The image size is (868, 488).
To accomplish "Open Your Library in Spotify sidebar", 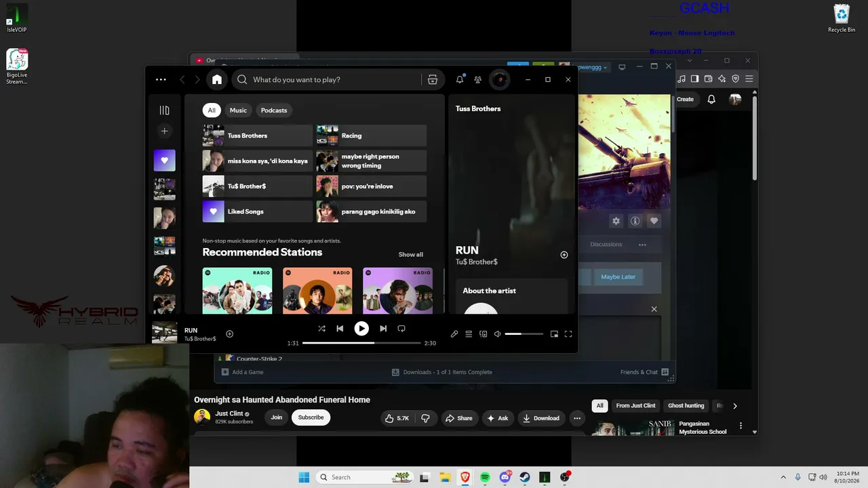I will click(x=164, y=110).
